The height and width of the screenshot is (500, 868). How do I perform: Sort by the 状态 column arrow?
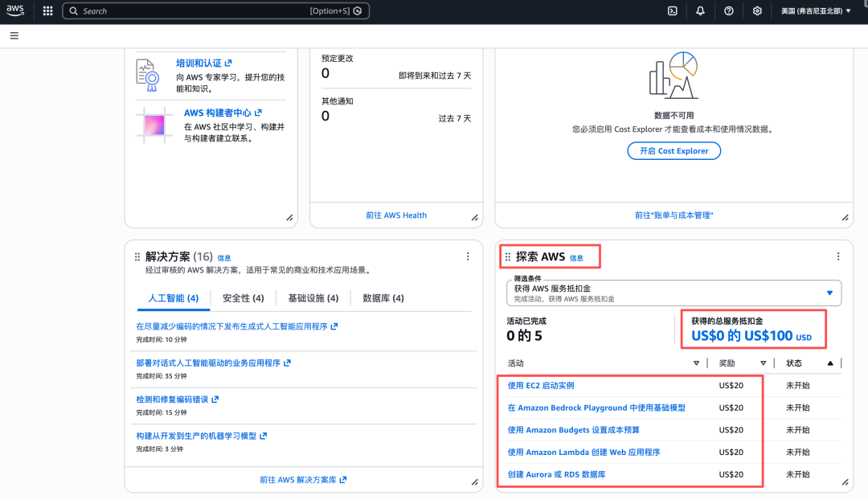830,363
